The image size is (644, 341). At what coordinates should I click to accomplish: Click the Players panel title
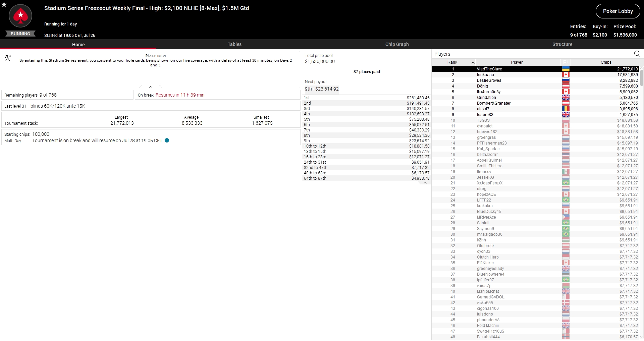[442, 54]
